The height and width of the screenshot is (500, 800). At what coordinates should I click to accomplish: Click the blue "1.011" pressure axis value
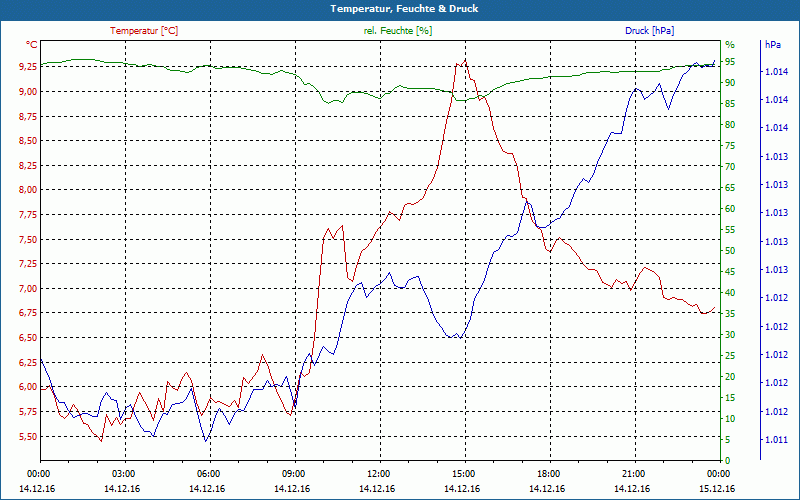[776, 440]
